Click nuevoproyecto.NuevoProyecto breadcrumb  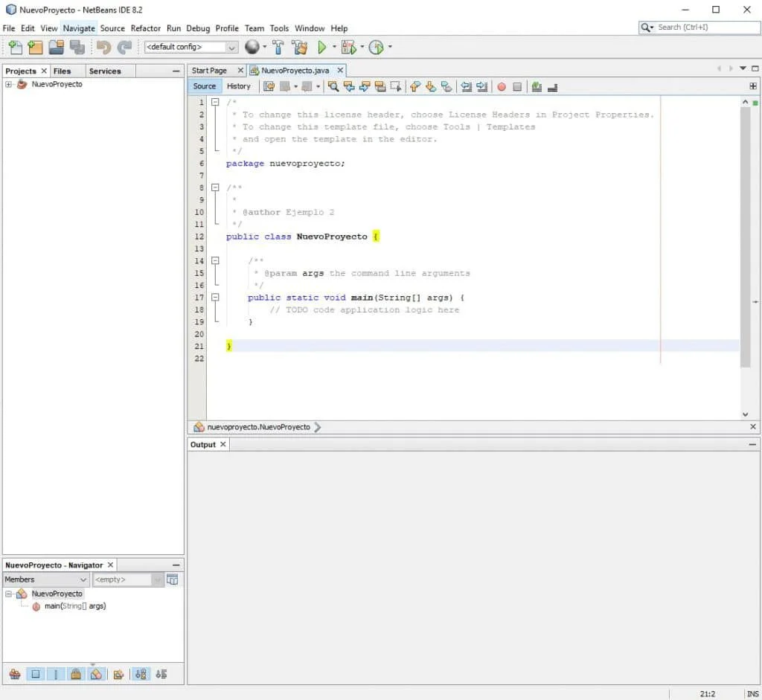coord(258,427)
